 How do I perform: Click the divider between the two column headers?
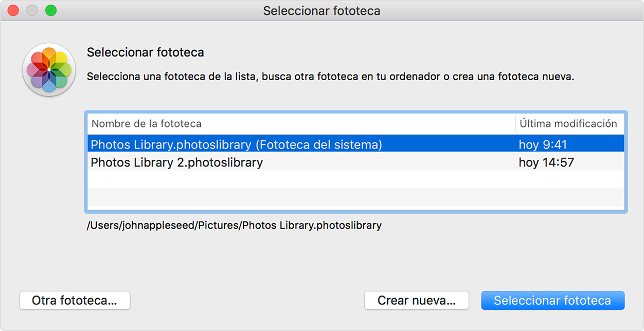point(515,123)
